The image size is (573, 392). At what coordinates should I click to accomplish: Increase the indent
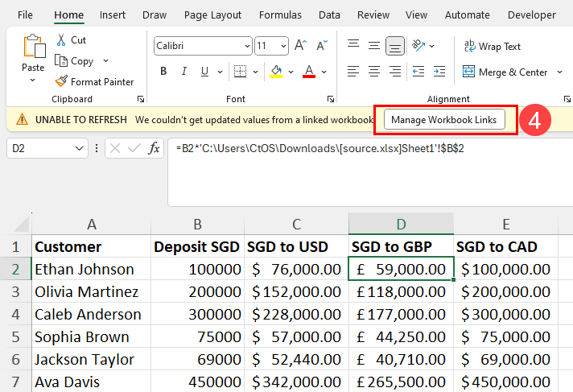tap(439, 72)
